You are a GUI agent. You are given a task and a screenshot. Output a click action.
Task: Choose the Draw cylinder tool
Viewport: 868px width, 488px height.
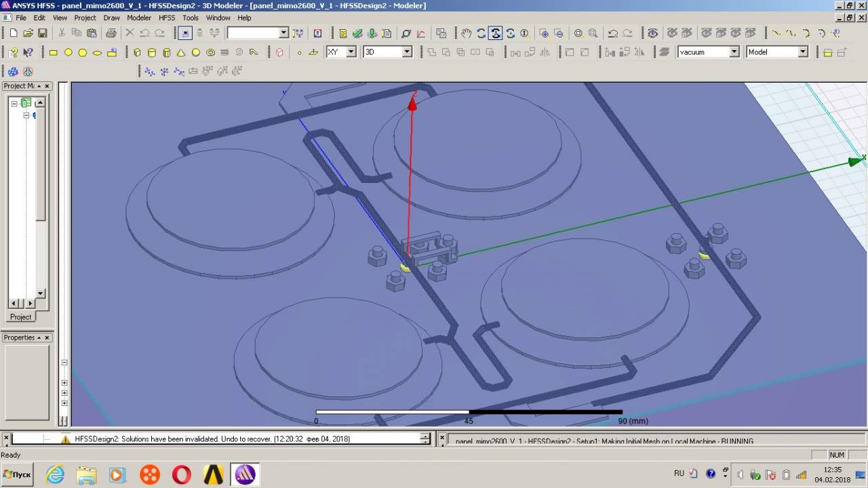tap(152, 52)
